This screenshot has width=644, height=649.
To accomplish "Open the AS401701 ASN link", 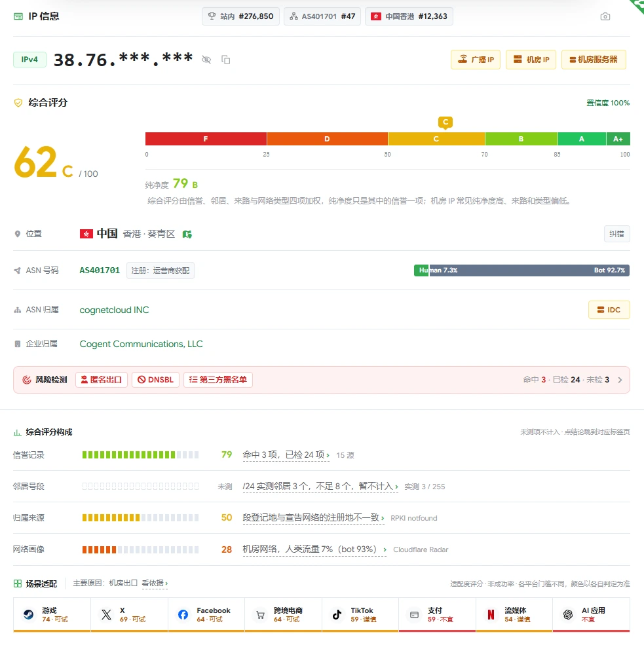I will pyautogui.click(x=100, y=270).
